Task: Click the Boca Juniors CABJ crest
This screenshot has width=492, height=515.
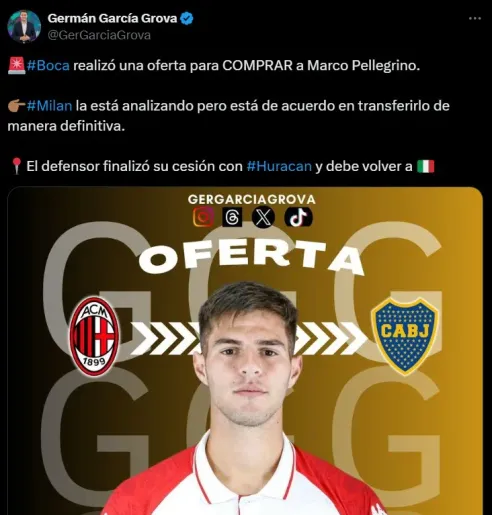Action: [x=404, y=336]
